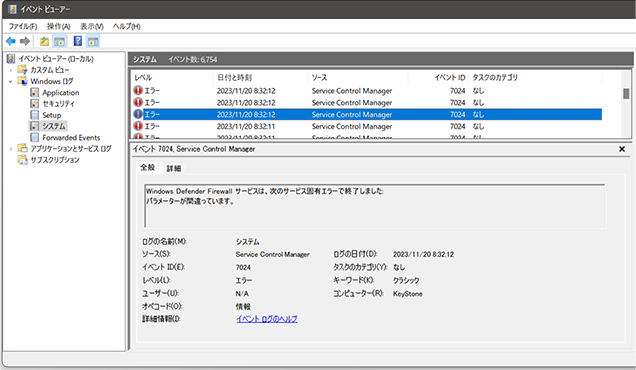
Task: Click the error icon of the first event row
Action: tap(138, 90)
